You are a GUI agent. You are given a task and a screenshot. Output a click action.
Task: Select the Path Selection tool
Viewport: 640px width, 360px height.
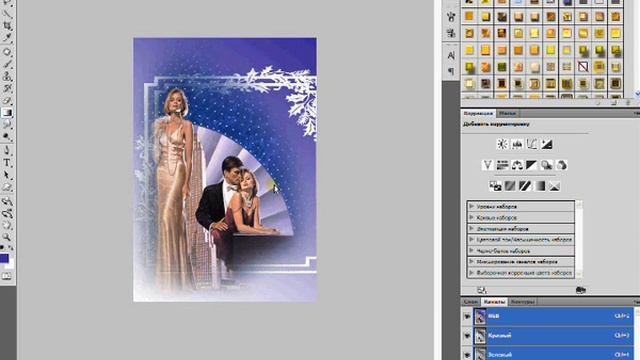point(7,175)
